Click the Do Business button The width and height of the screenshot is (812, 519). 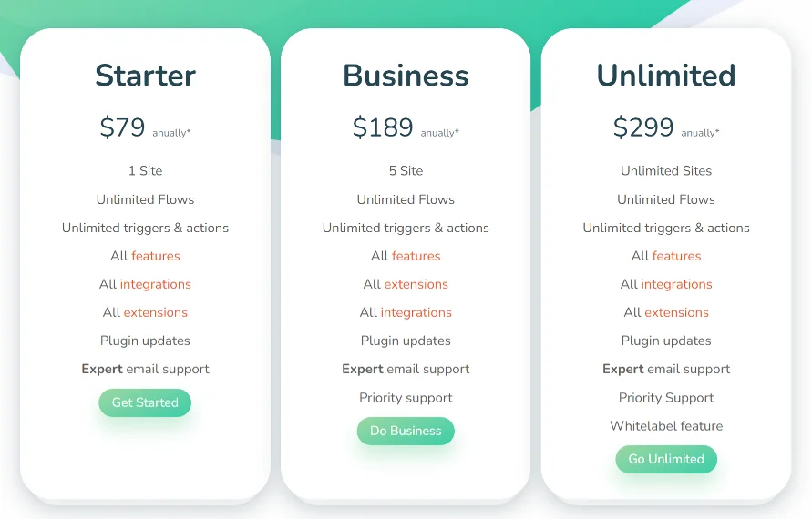(406, 431)
